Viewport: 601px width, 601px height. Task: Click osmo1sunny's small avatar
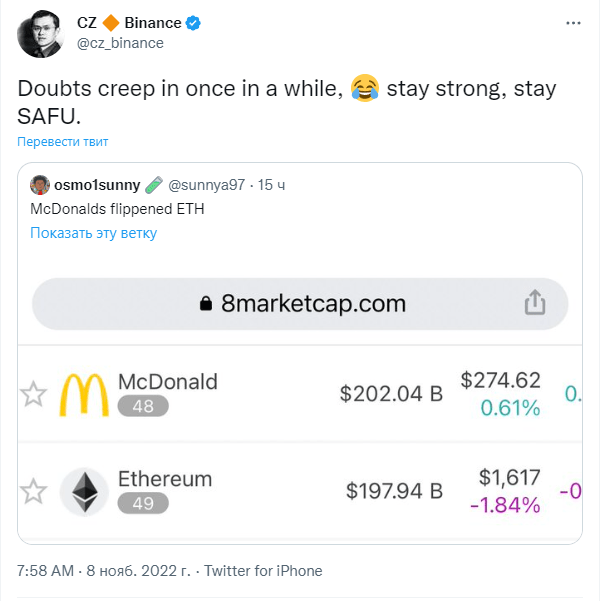pos(40,185)
